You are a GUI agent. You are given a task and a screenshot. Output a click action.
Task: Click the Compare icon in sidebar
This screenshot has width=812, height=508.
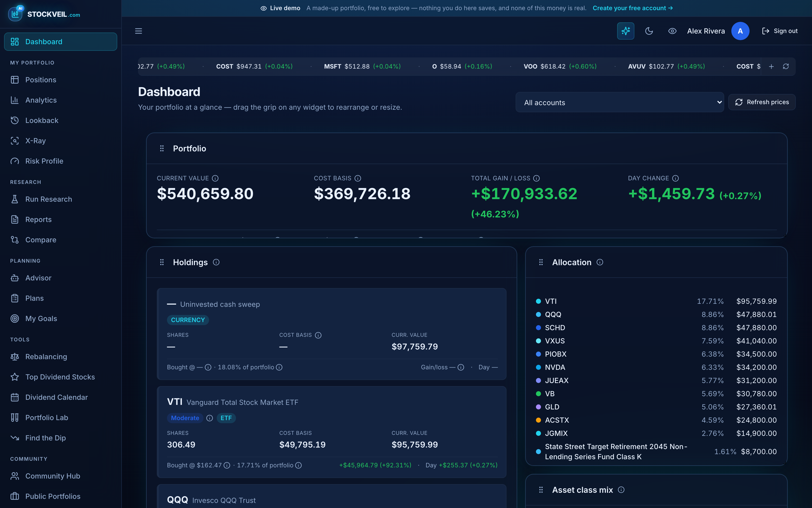[15, 240]
